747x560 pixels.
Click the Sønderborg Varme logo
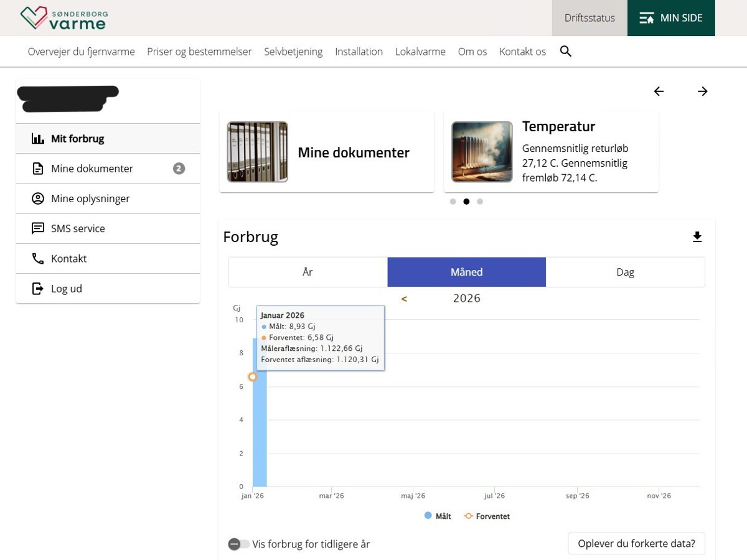pyautogui.click(x=63, y=18)
